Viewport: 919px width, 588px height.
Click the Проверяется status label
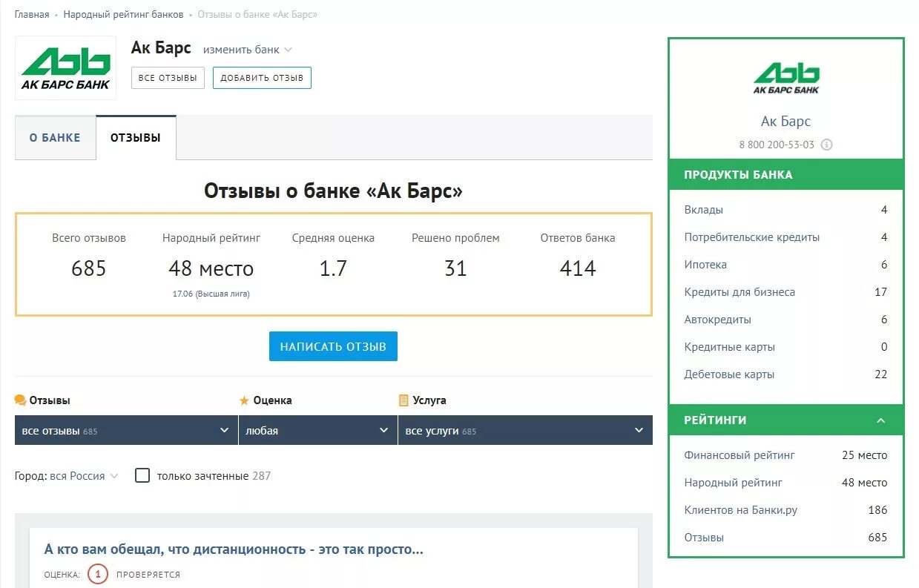(x=148, y=575)
